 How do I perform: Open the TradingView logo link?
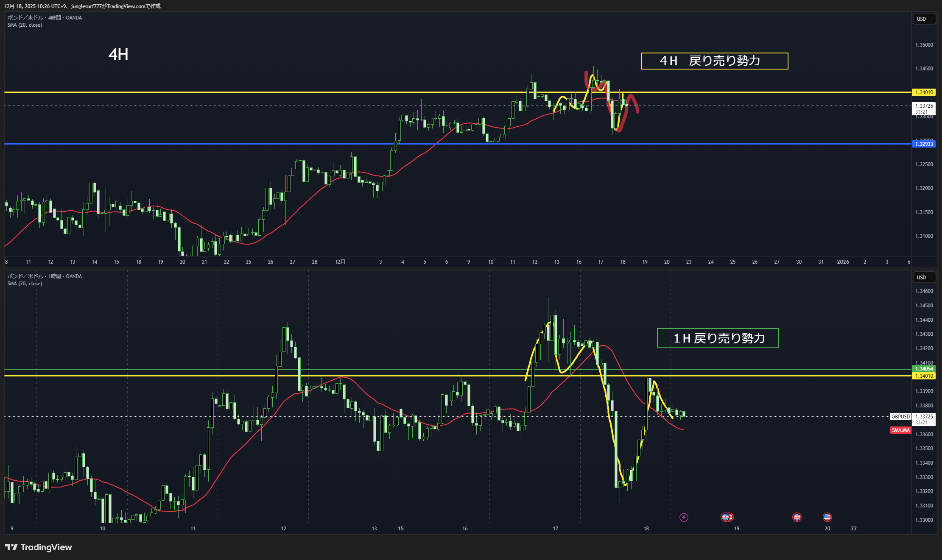point(39,547)
